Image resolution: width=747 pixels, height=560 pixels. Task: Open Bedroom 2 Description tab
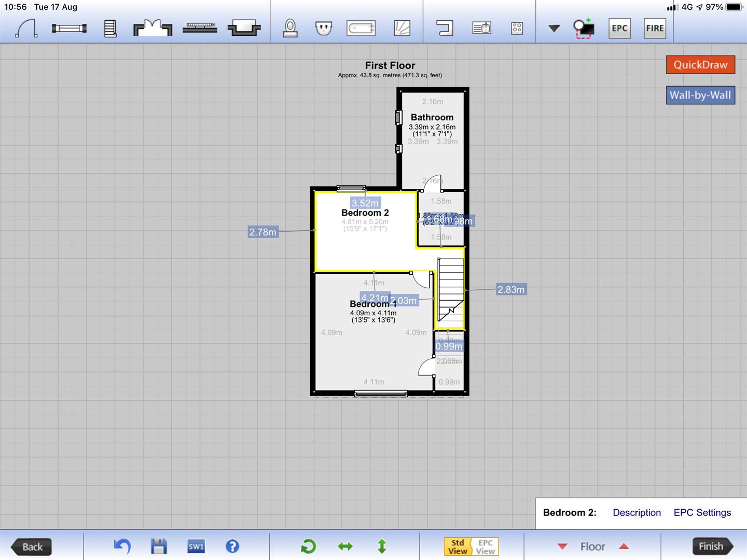coord(637,512)
